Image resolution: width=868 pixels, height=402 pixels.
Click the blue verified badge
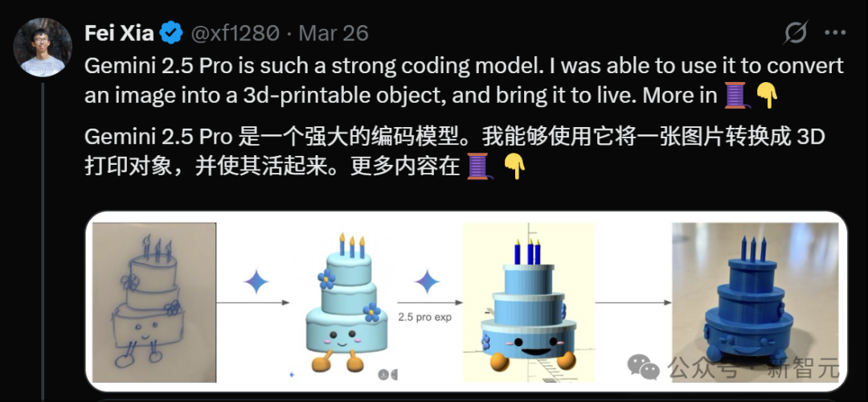172,35
